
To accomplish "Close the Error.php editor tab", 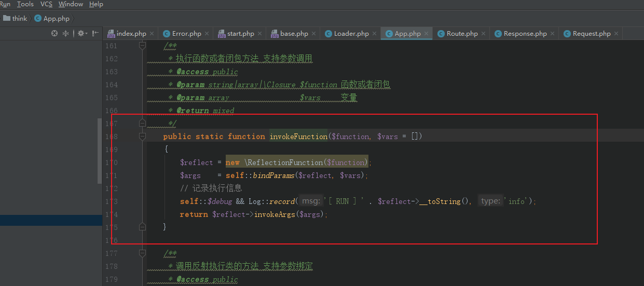I will [x=207, y=34].
